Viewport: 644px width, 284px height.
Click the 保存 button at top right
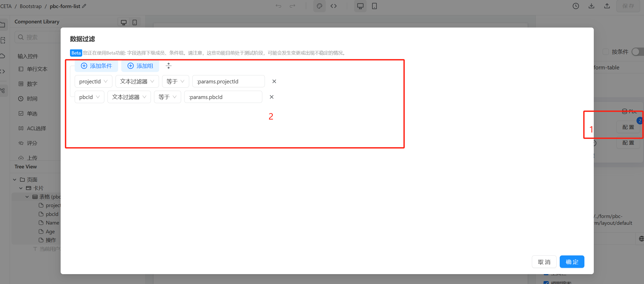click(628, 6)
